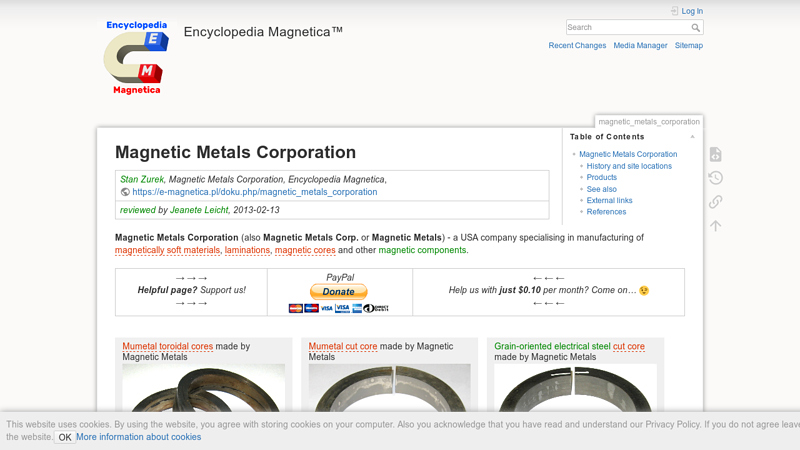Open magnetic cores link in intro

305,250
